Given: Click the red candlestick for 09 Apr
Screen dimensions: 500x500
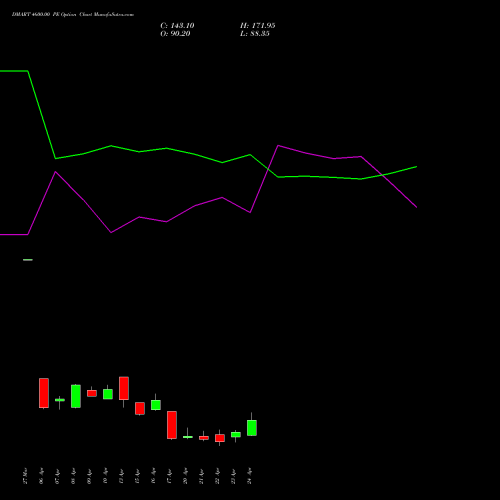Looking at the screenshot, I should (92, 393).
